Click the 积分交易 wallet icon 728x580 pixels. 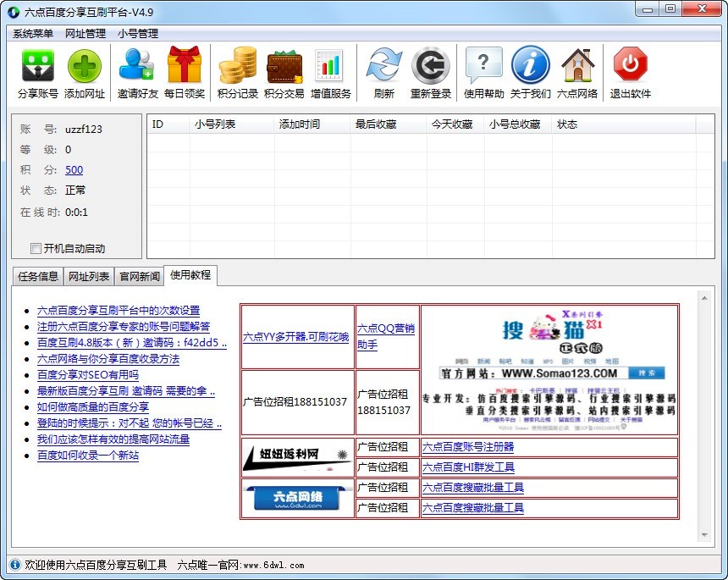click(x=284, y=66)
